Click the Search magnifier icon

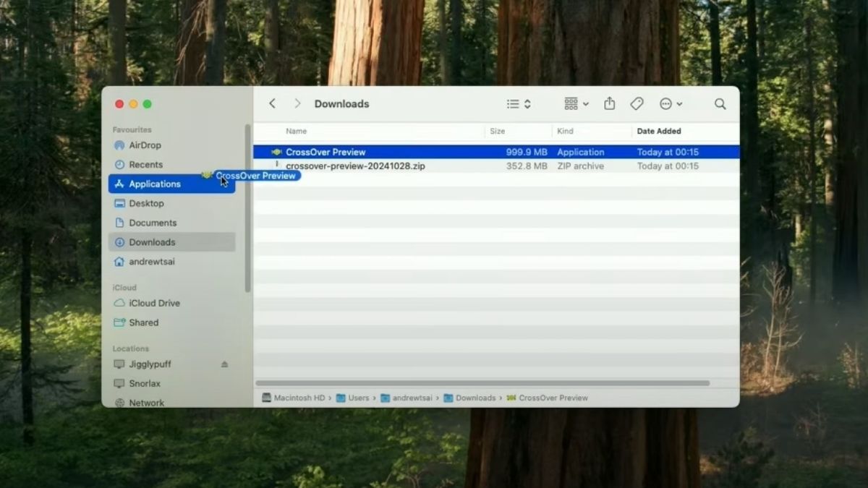click(x=720, y=104)
